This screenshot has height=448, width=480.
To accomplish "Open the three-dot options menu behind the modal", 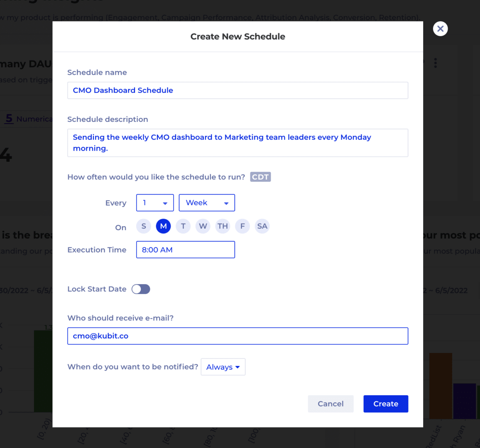I will click(x=435, y=63).
